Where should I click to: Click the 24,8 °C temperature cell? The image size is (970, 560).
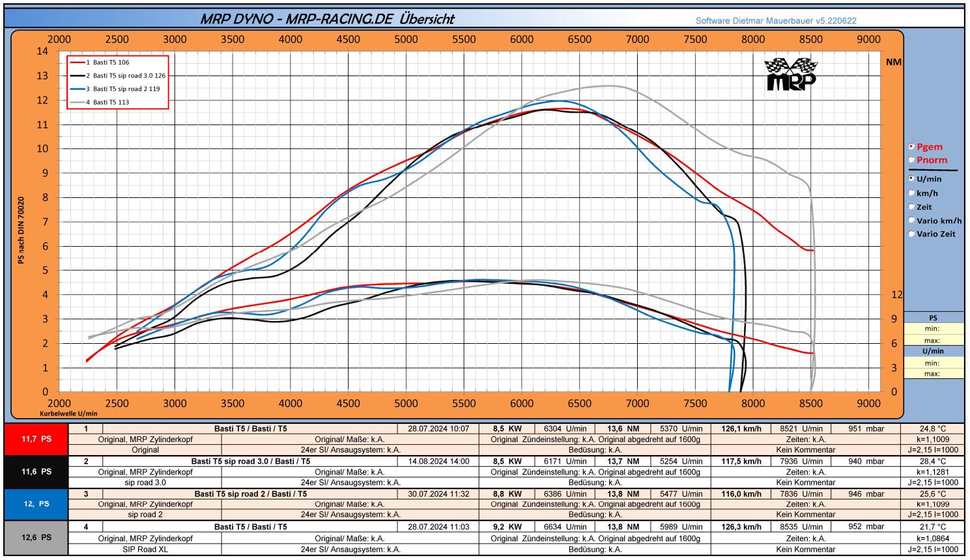pyautogui.click(x=932, y=428)
